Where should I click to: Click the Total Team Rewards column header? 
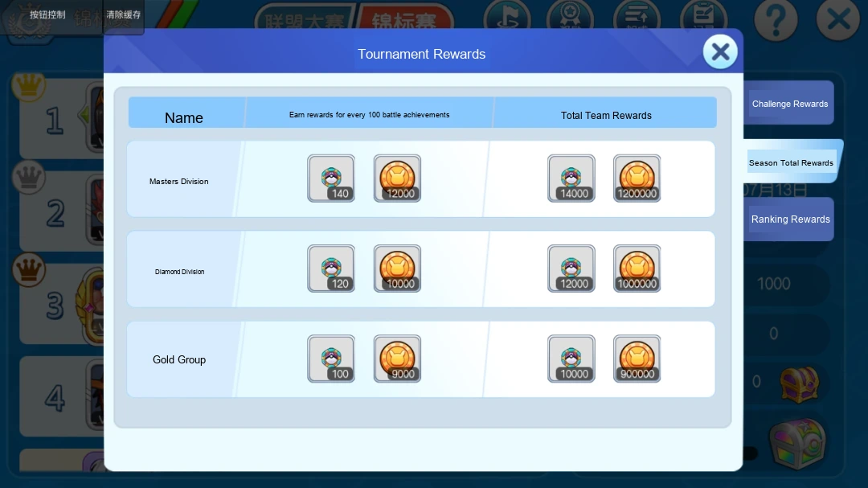606,115
